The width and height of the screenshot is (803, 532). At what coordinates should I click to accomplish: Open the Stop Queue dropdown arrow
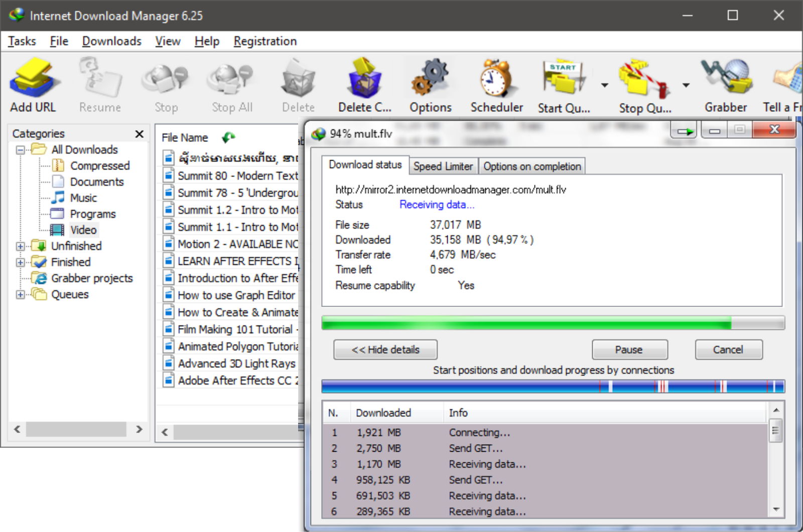(686, 85)
